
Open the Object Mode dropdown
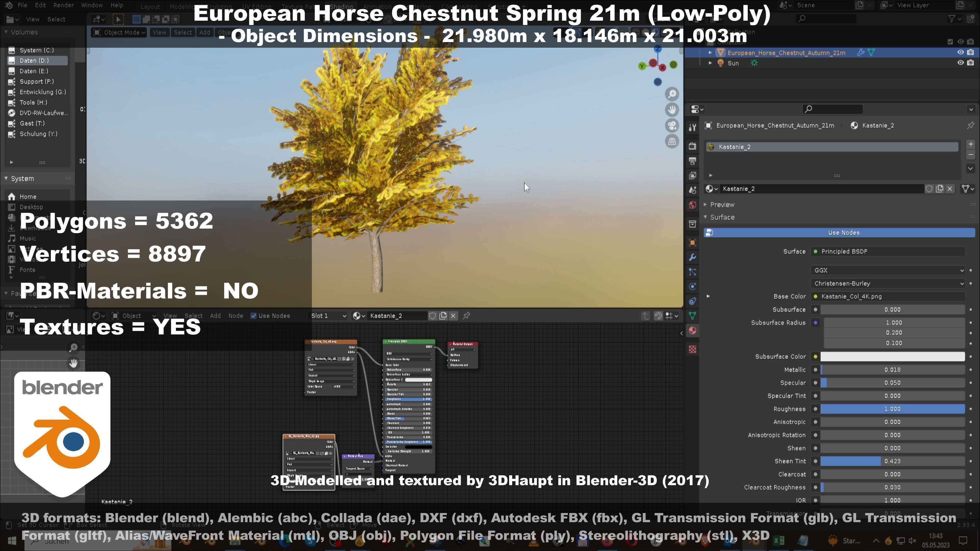click(x=119, y=33)
